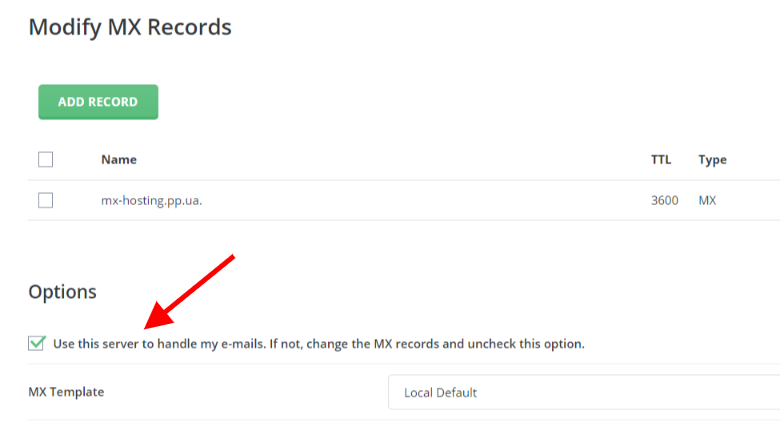Click the 'uncheck this option' sentence text
The width and height of the screenshot is (780, 431).
point(535,343)
